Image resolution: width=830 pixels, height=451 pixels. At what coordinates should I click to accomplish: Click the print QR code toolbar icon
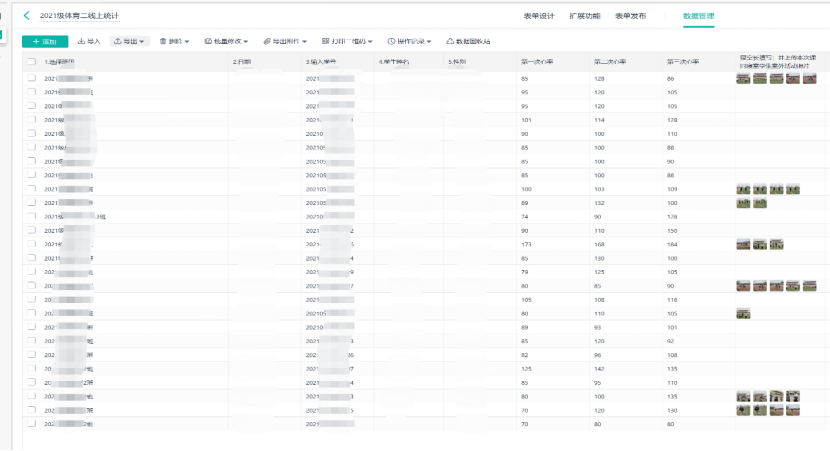(x=326, y=42)
